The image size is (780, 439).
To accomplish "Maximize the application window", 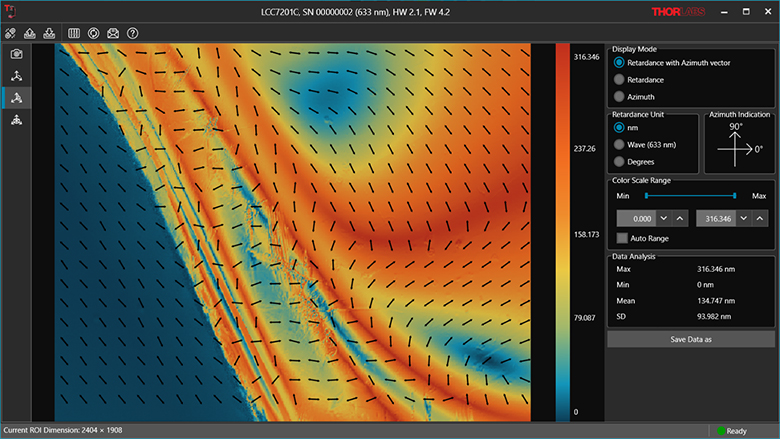I will [x=746, y=12].
